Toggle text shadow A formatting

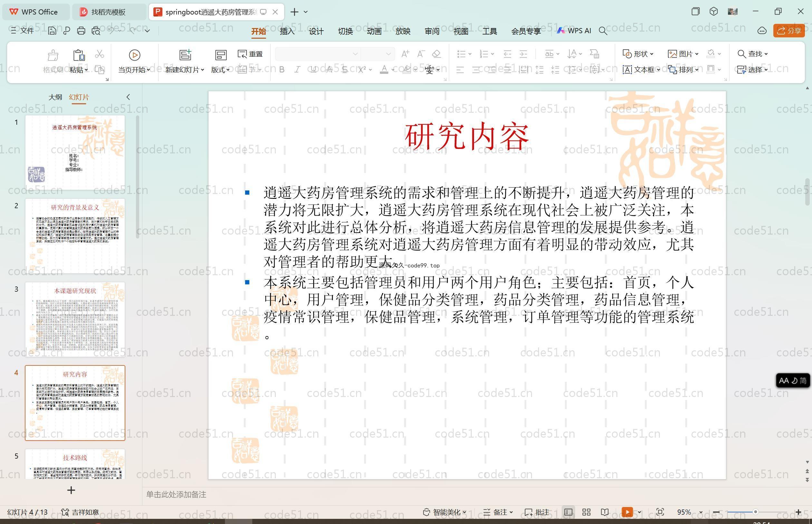[329, 70]
